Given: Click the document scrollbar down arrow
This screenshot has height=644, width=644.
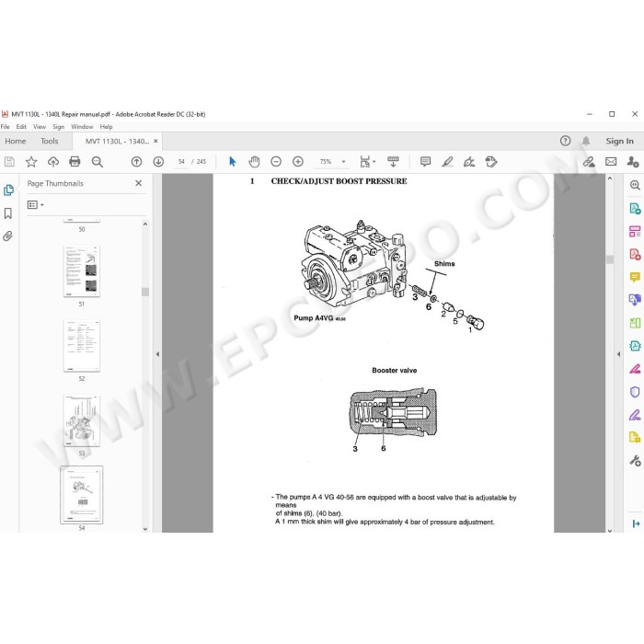Looking at the screenshot, I should click(x=610, y=529).
